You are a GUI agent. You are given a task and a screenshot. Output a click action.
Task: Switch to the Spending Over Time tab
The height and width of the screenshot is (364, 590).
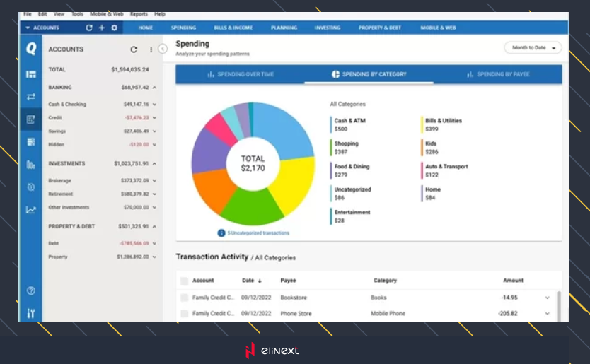[x=241, y=74]
